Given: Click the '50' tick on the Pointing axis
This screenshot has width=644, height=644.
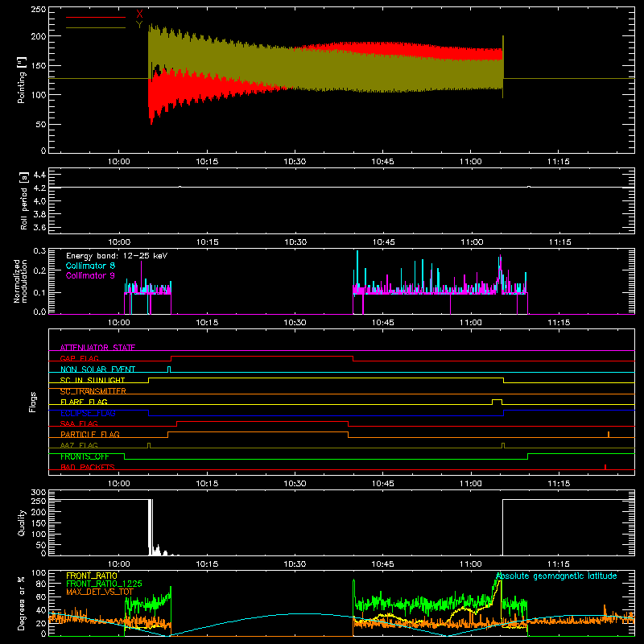Looking at the screenshot, I should (41, 125).
